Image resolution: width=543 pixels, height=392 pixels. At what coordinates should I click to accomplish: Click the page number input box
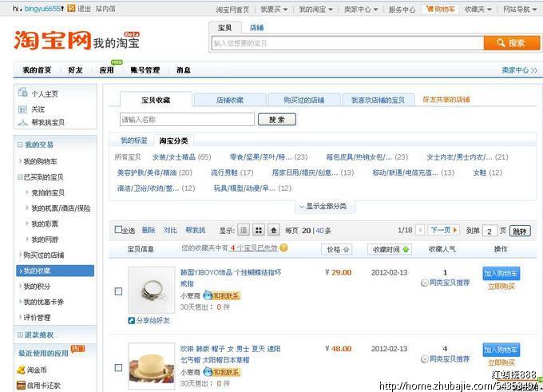pyautogui.click(x=490, y=231)
